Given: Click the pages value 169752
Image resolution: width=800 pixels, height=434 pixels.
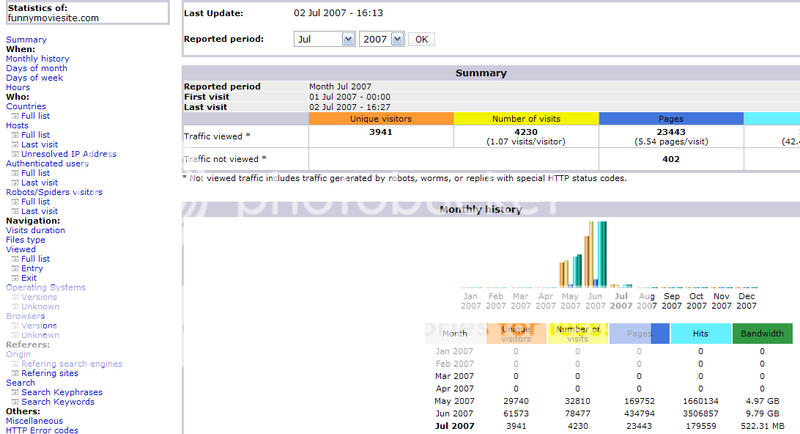Looking at the screenshot, I should click(639, 401).
